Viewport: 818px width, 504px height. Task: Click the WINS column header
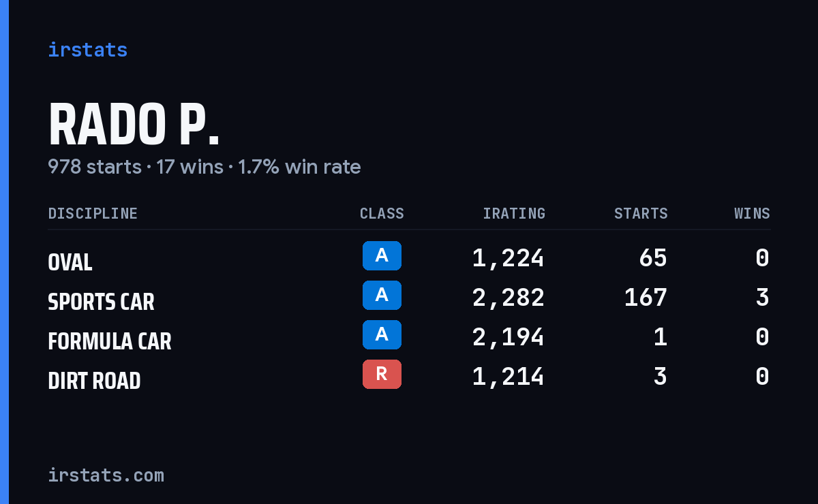coord(752,213)
